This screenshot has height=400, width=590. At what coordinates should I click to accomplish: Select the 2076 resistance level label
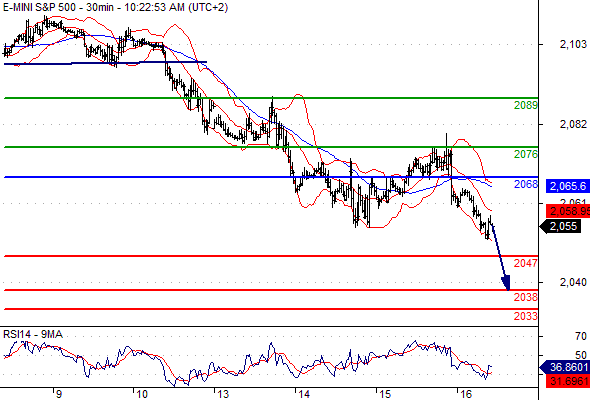(x=526, y=154)
